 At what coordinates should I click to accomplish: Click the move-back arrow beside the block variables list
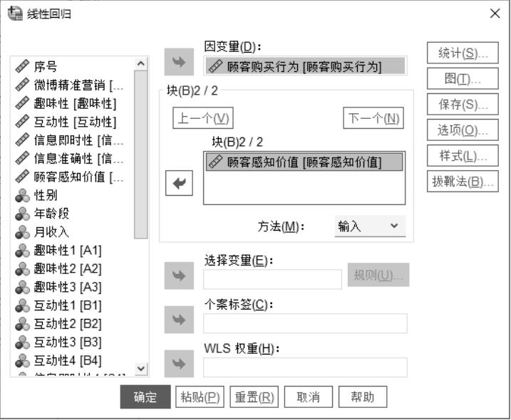point(179,183)
